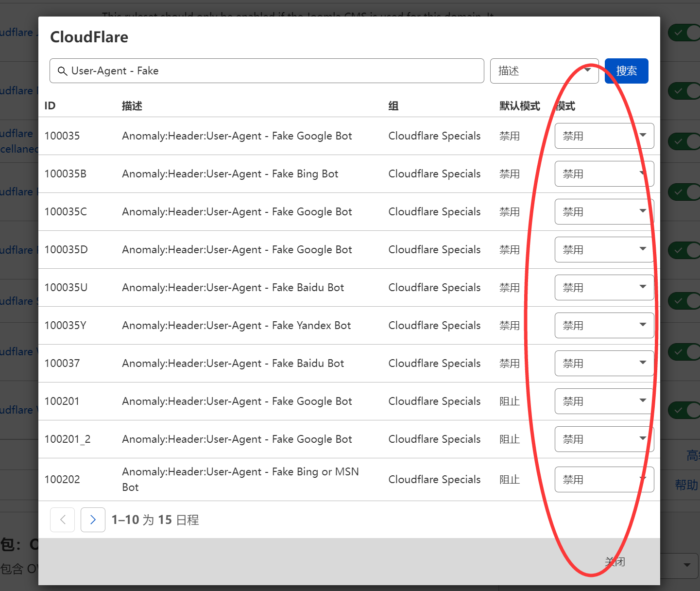This screenshot has width=700, height=591.
Task: Toggle background switch beside the search bar
Action: (684, 91)
